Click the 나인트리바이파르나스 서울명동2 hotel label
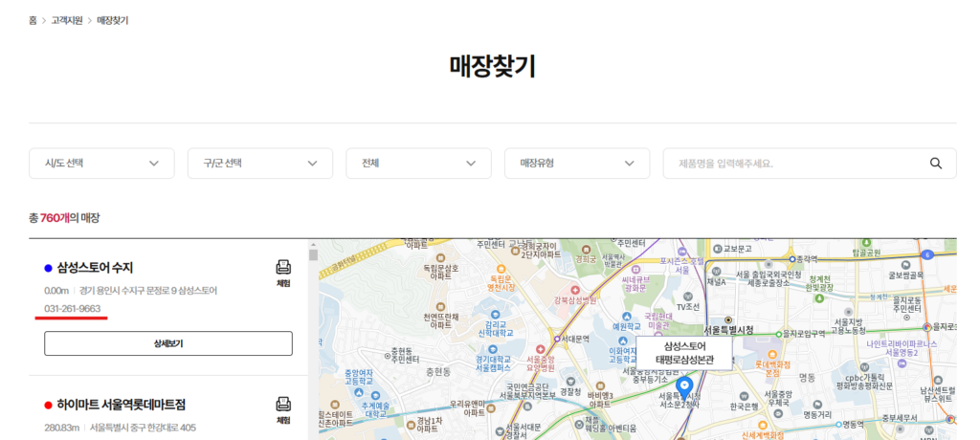The width and height of the screenshot is (980, 440). tap(902, 348)
